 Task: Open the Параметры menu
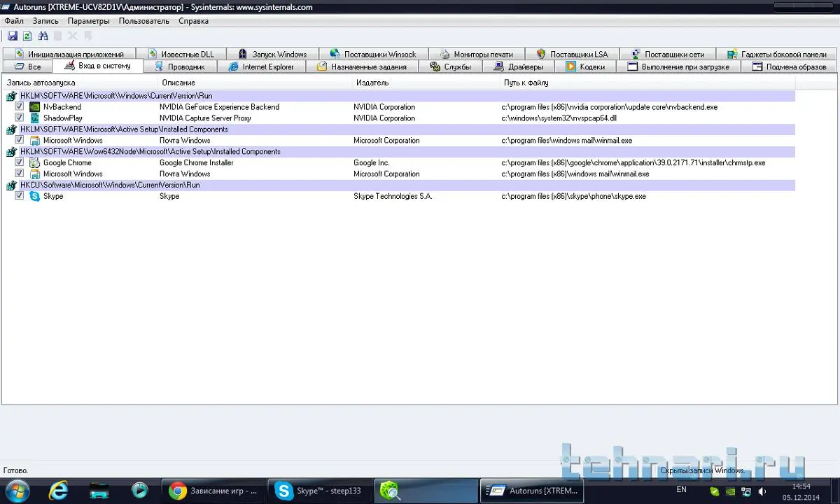pos(88,21)
